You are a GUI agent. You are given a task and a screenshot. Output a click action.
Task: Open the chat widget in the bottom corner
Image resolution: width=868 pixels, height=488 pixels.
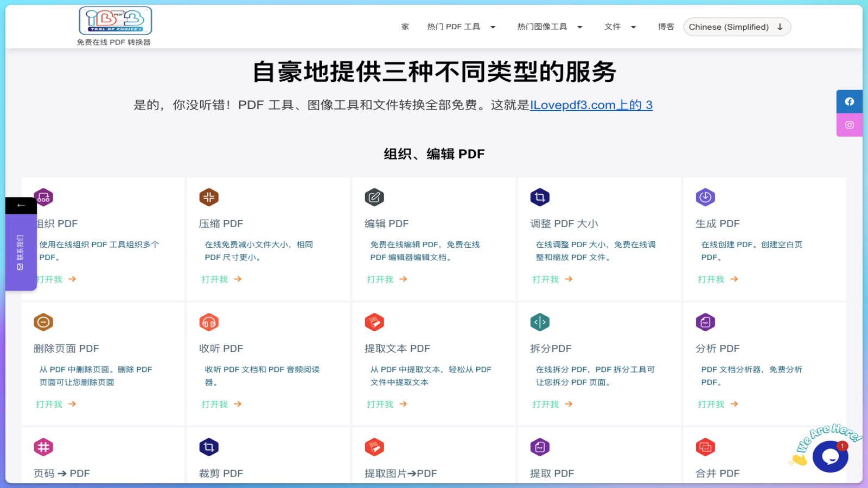click(830, 456)
